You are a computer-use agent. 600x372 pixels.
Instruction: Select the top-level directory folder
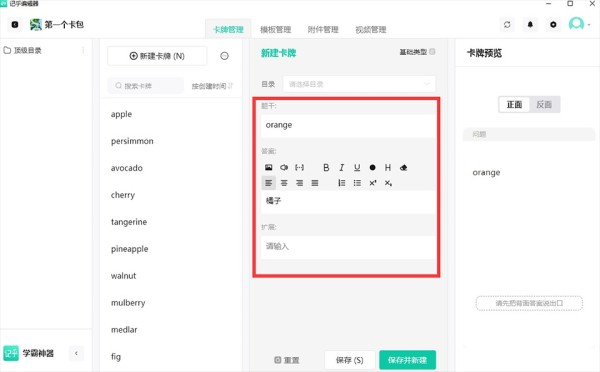tap(23, 50)
